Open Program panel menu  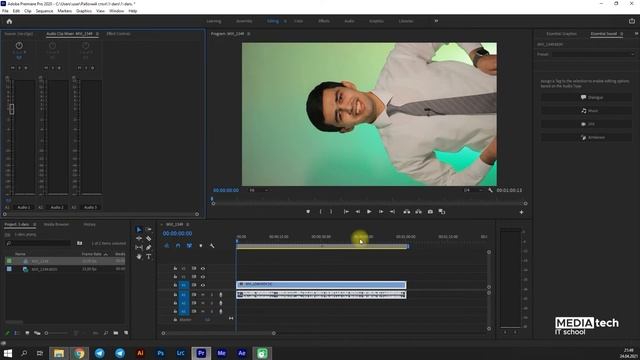(x=249, y=34)
